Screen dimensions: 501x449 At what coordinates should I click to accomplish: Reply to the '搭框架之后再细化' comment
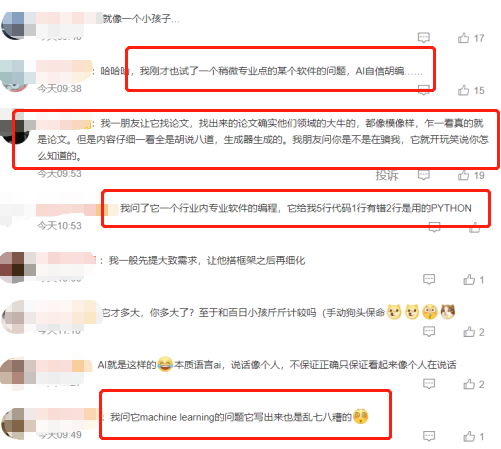pyautogui.click(x=429, y=279)
